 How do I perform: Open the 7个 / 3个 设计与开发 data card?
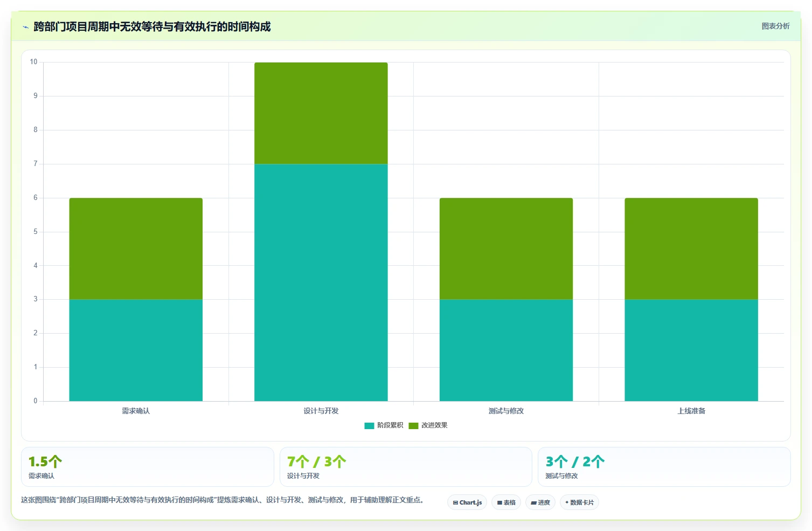click(406, 467)
